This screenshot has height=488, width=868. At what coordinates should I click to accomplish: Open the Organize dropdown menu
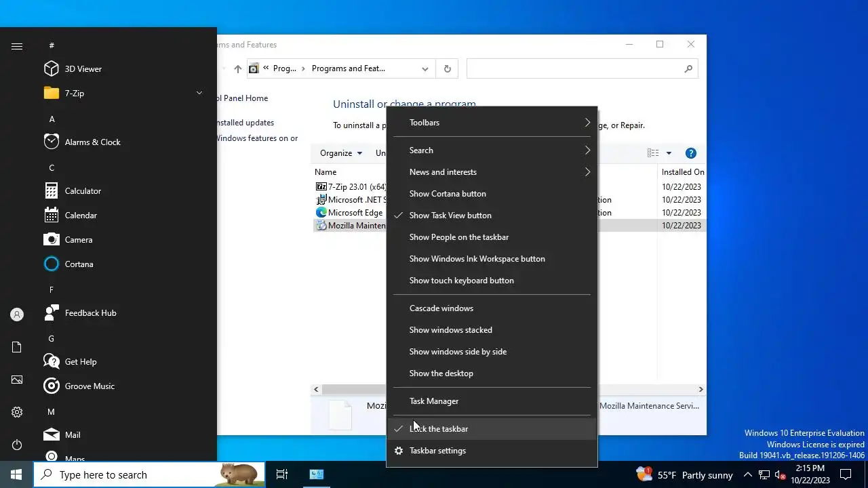click(341, 153)
